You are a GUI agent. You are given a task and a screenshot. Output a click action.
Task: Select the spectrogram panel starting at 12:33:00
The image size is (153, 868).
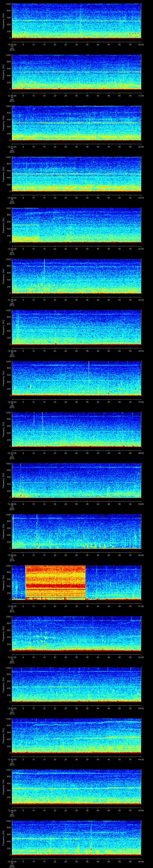tap(77, 225)
